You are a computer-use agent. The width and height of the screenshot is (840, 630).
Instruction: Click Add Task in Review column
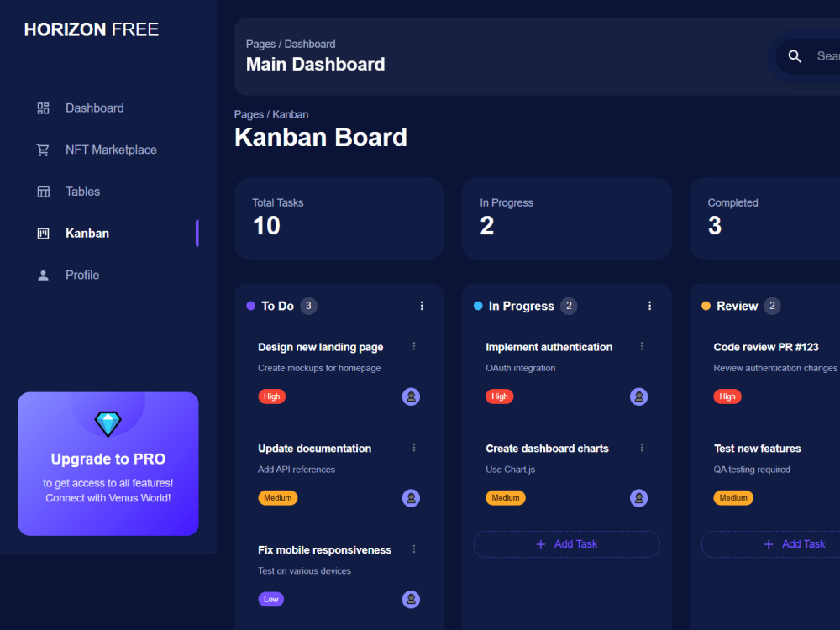[x=771, y=544]
